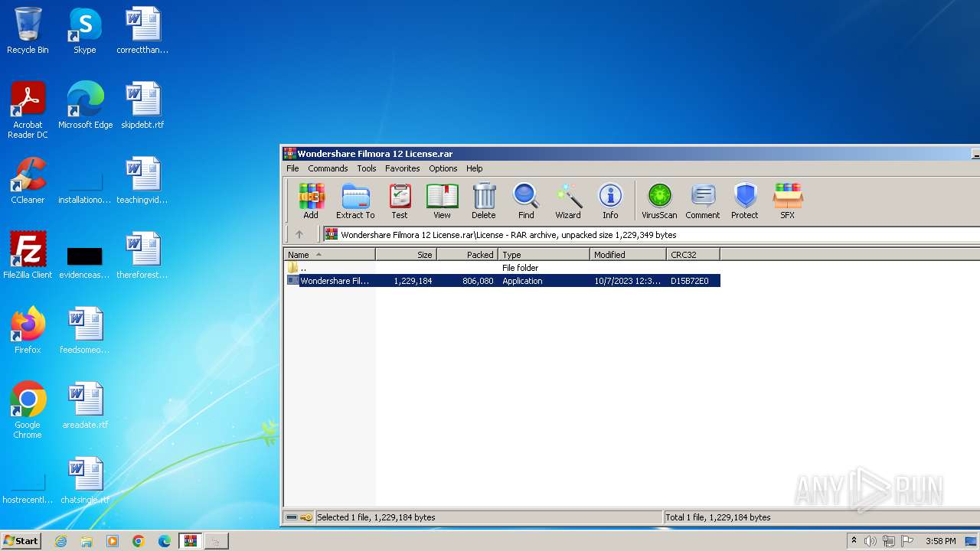Select the Wondershare Fil... application file row
Image resolution: width=980 pixels, height=551 pixels.
tap(502, 281)
